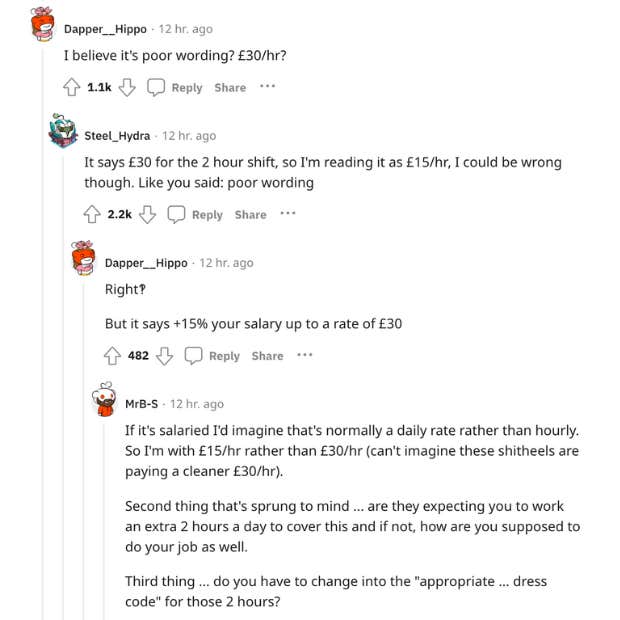Viewport: 620px width, 620px height.
Task: Share Steel_Hydra's comment
Action: coord(250,214)
